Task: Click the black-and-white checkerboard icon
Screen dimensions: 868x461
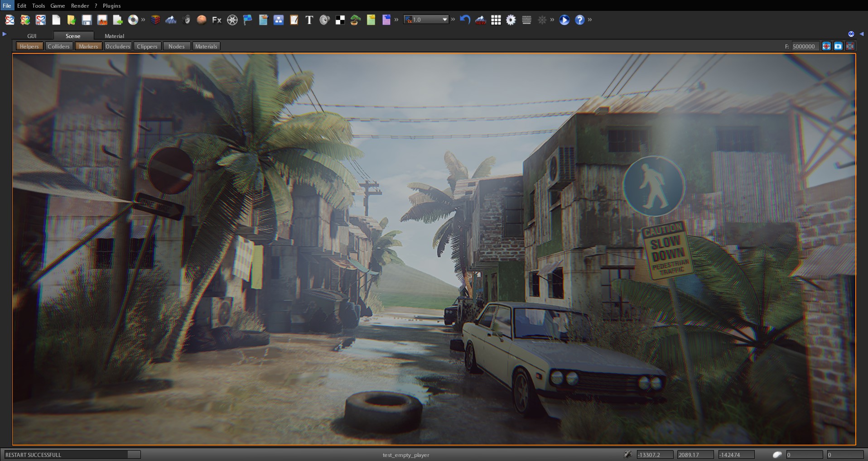Action: click(x=340, y=20)
